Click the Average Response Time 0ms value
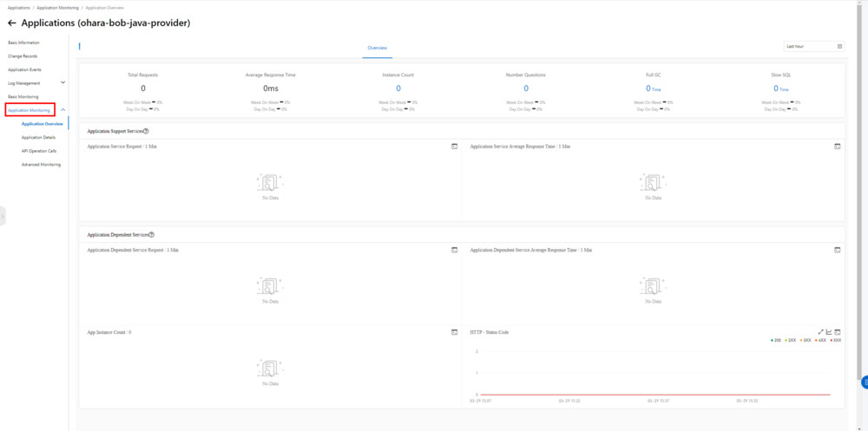This screenshot has height=431, width=868. [270, 88]
